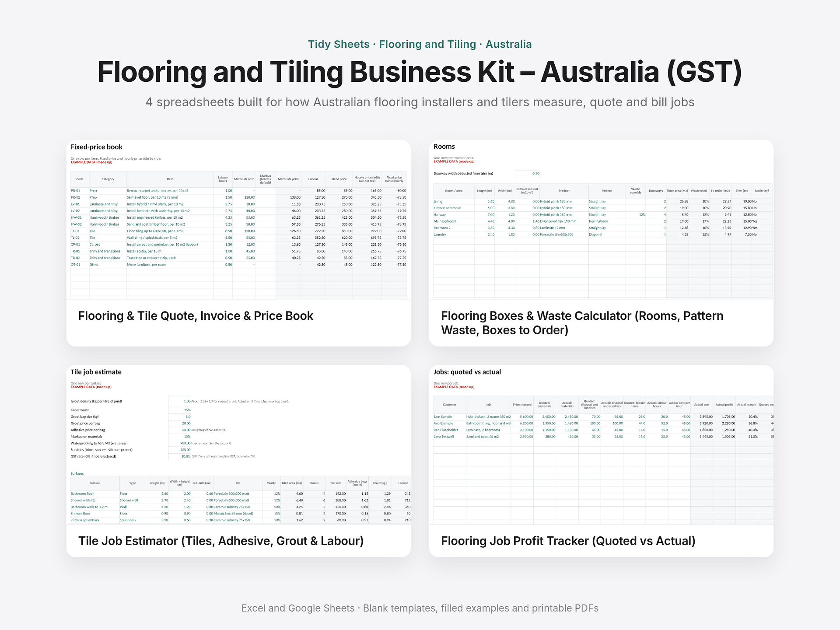The width and height of the screenshot is (840, 630).
Task: Click the 'Surfaces' section label
Action: 77,473
